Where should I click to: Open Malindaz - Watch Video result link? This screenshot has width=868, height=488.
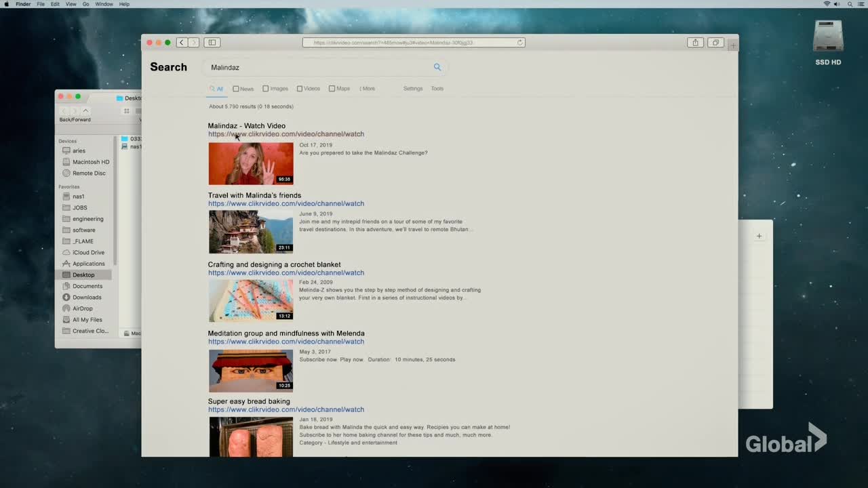coord(247,126)
